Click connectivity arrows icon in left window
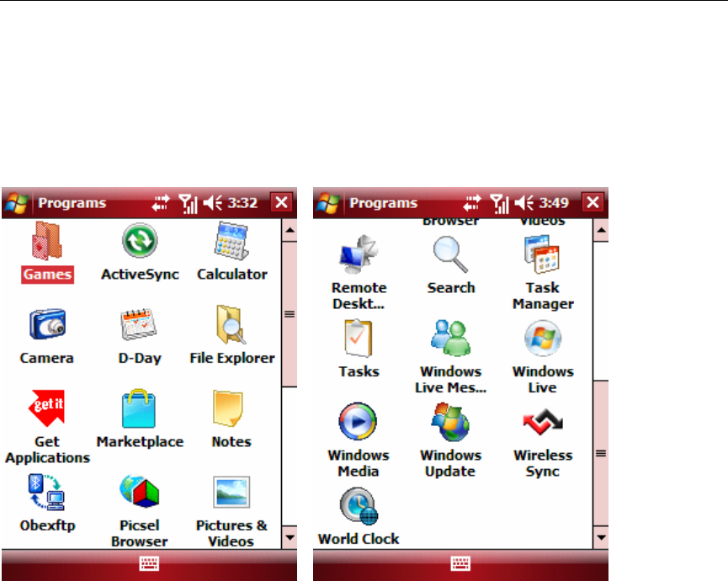Image resolution: width=728 pixels, height=581 pixels. [161, 204]
